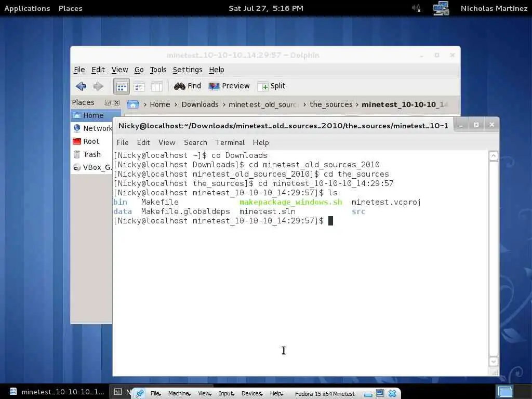Screen dimensions: 532x399
Task: Open Dolphin Go menu
Action: tap(139, 70)
